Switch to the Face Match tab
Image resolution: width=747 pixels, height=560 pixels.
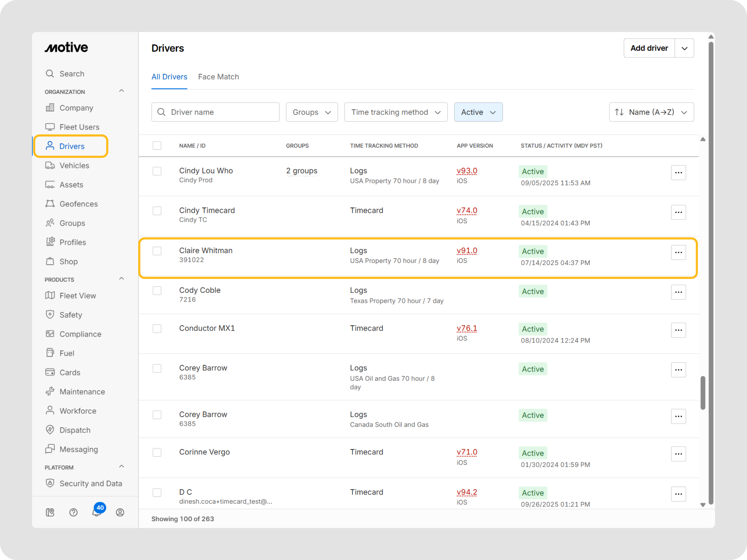[218, 77]
